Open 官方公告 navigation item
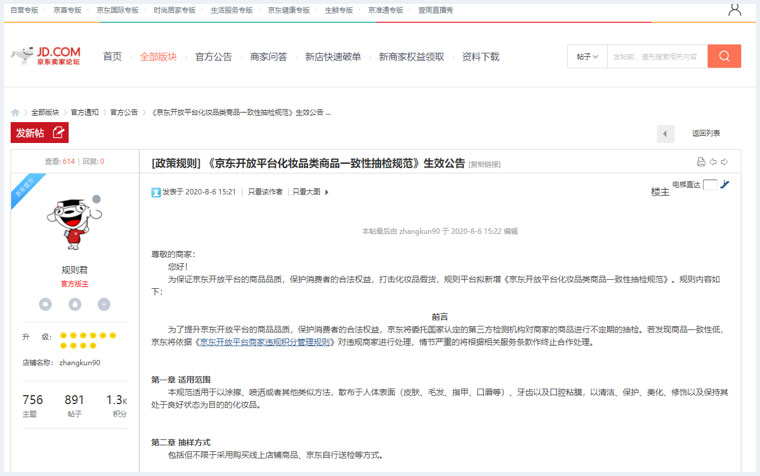This screenshot has height=476, width=760. 213,57
